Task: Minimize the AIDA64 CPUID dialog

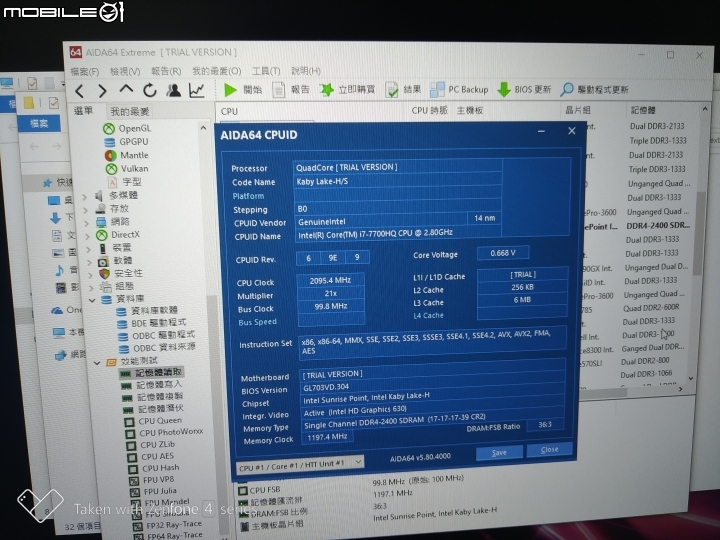Action: click(541, 132)
